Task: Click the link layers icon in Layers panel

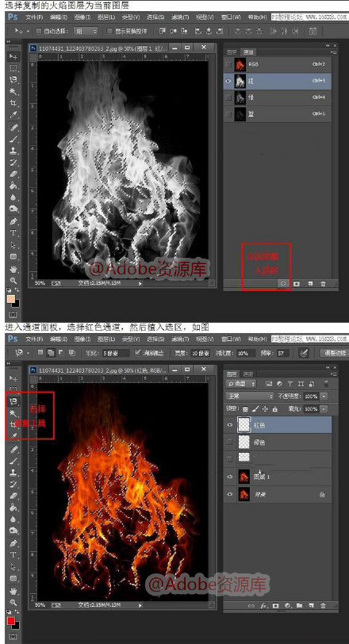Action: click(x=251, y=605)
